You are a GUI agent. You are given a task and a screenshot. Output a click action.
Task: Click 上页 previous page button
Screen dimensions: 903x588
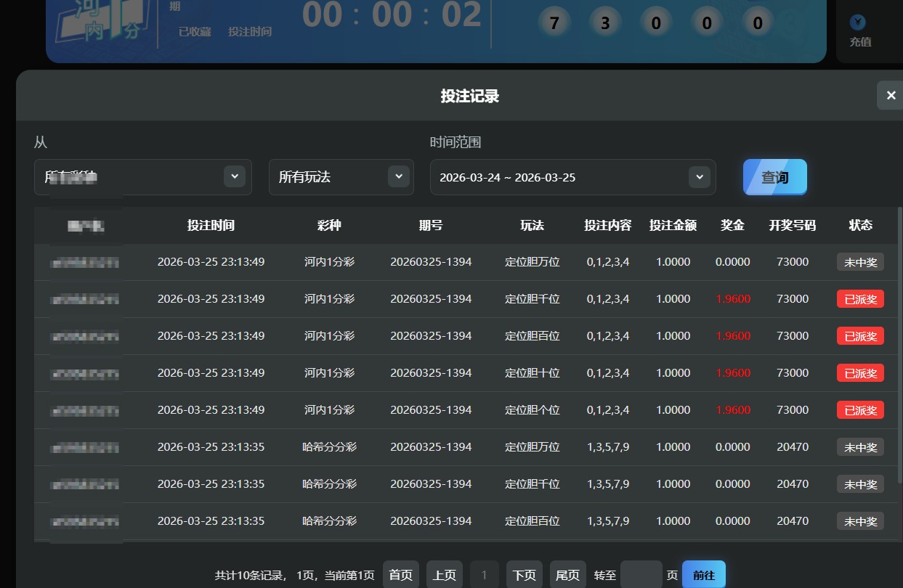click(445, 575)
